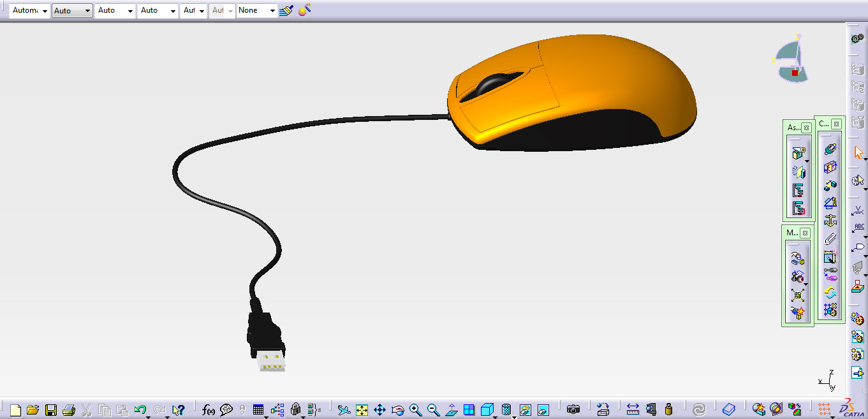Close the 'M...' floating toolbar
The width and height of the screenshot is (868, 419).
coord(805,233)
